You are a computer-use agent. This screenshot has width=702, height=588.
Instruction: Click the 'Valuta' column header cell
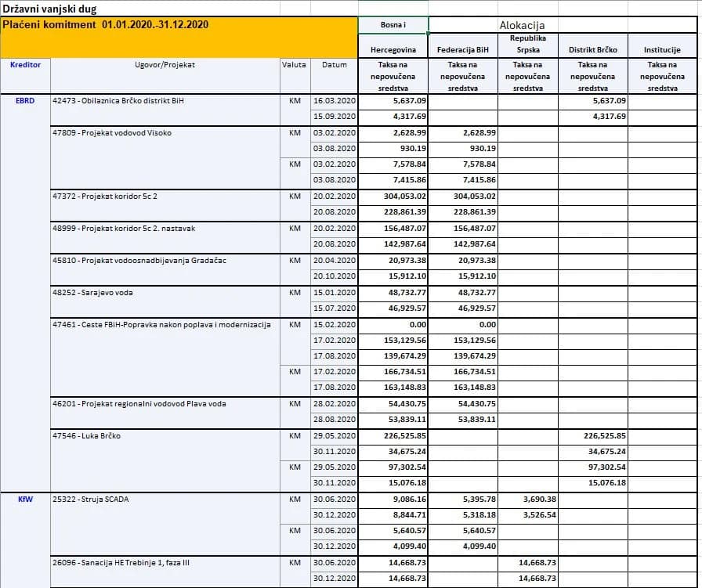(295, 76)
